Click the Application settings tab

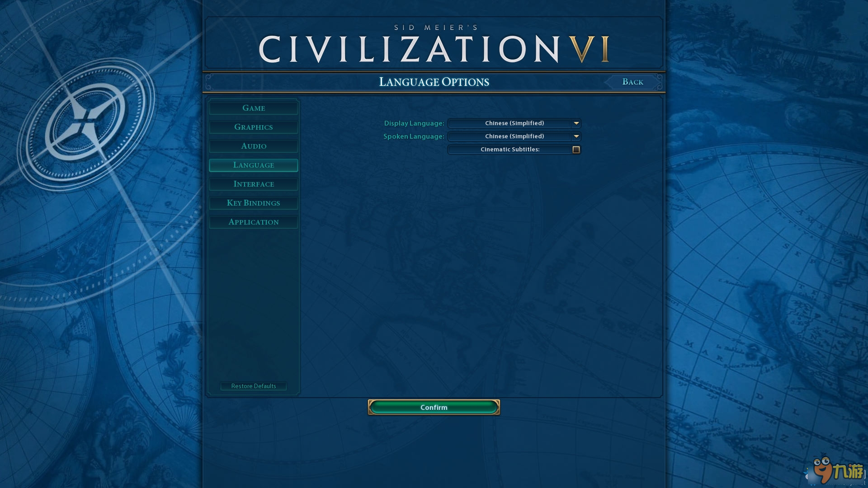pos(253,222)
